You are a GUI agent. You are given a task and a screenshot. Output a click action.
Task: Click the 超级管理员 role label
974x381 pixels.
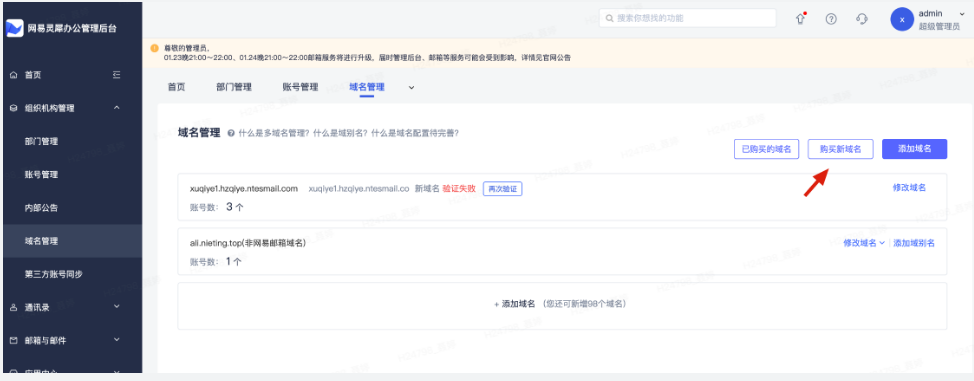click(939, 27)
